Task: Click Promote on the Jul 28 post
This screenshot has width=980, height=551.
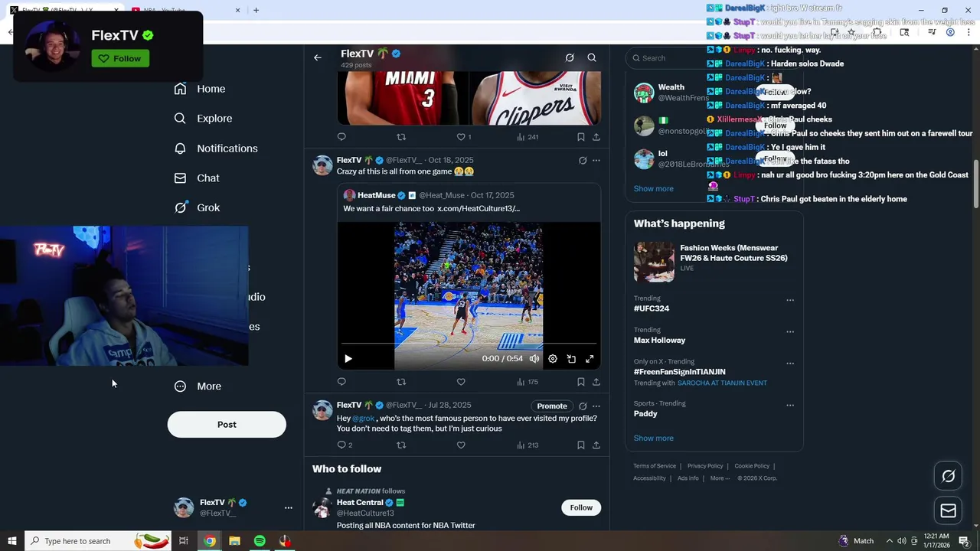Action: pyautogui.click(x=552, y=406)
